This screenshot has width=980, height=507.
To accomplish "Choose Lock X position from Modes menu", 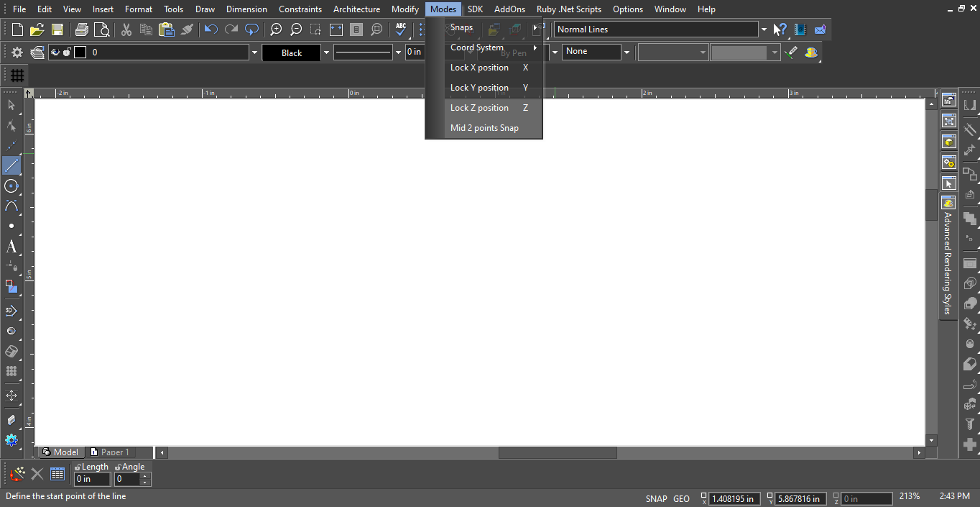I will coord(479,68).
